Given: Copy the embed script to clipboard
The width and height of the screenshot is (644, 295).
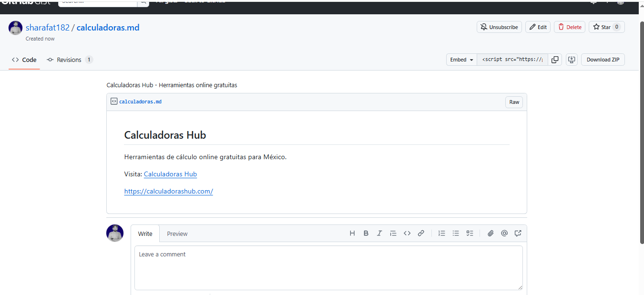Looking at the screenshot, I should [555, 60].
